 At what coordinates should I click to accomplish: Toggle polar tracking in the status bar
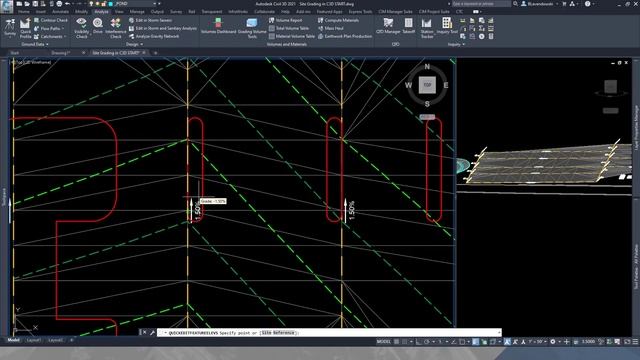coord(427,342)
